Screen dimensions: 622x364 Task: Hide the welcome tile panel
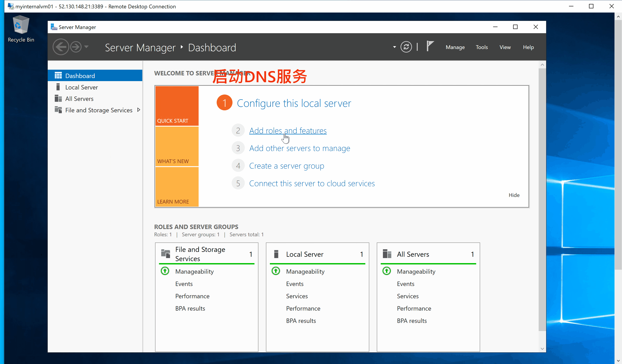pos(514,195)
